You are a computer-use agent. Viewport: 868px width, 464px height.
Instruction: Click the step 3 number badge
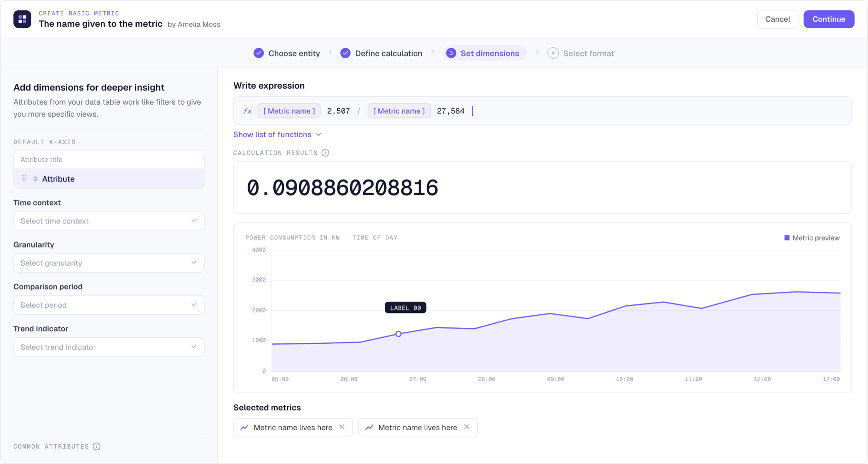click(x=451, y=53)
